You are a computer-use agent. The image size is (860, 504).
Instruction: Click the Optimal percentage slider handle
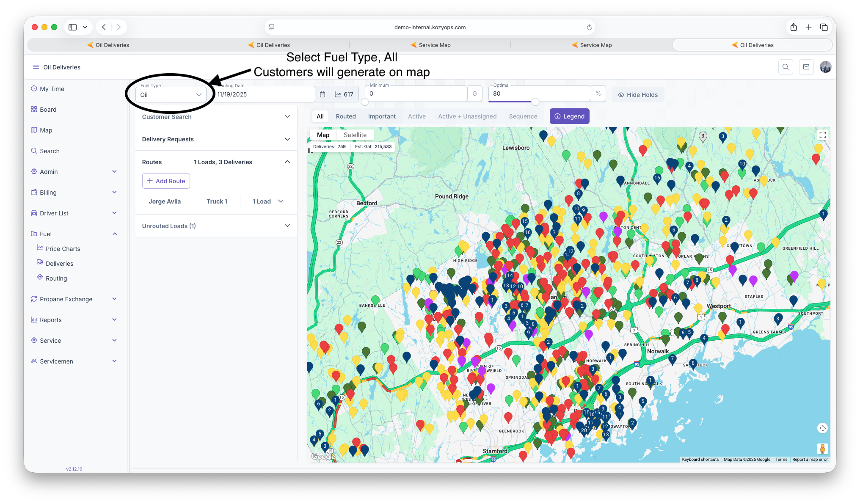point(535,102)
